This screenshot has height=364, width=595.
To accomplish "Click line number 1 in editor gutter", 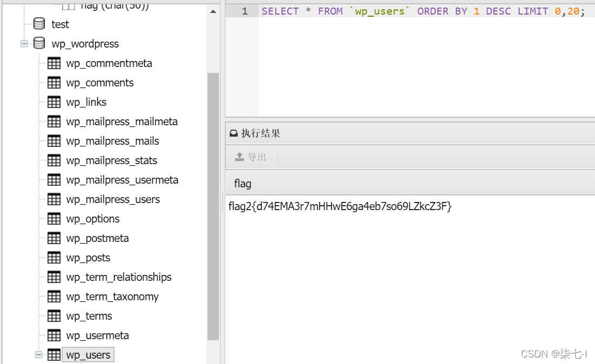I will (x=245, y=11).
